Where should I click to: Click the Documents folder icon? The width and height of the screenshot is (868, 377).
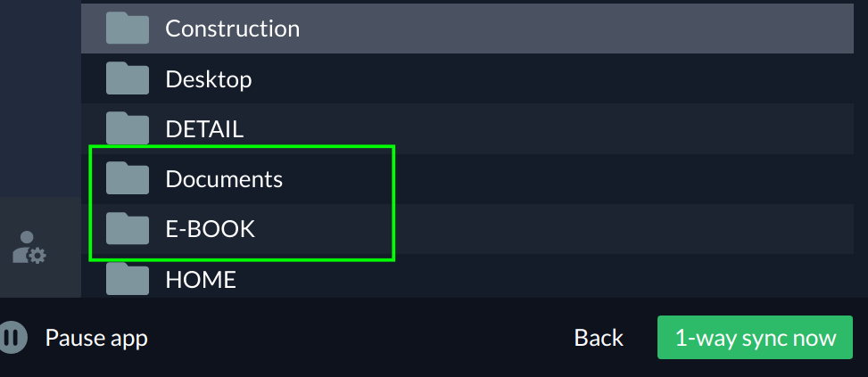pyautogui.click(x=127, y=178)
